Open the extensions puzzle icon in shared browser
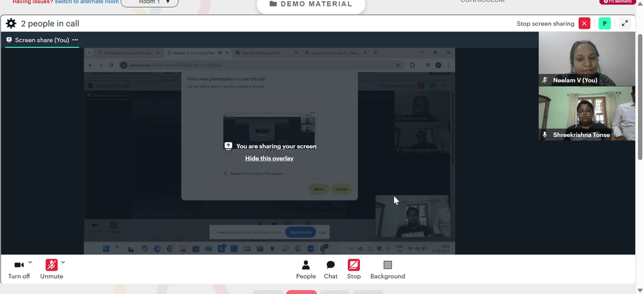644x294 pixels. [413, 65]
